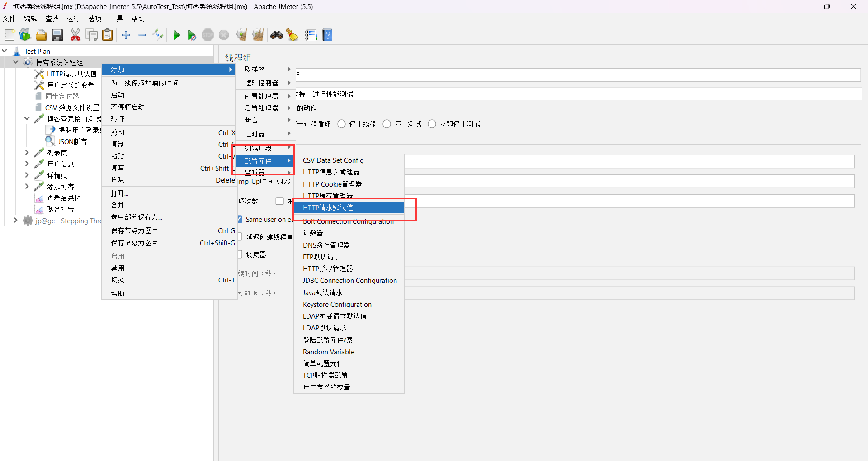868x461 pixels.
Task: Select Random Variable menu entry
Action: pyautogui.click(x=349, y=352)
